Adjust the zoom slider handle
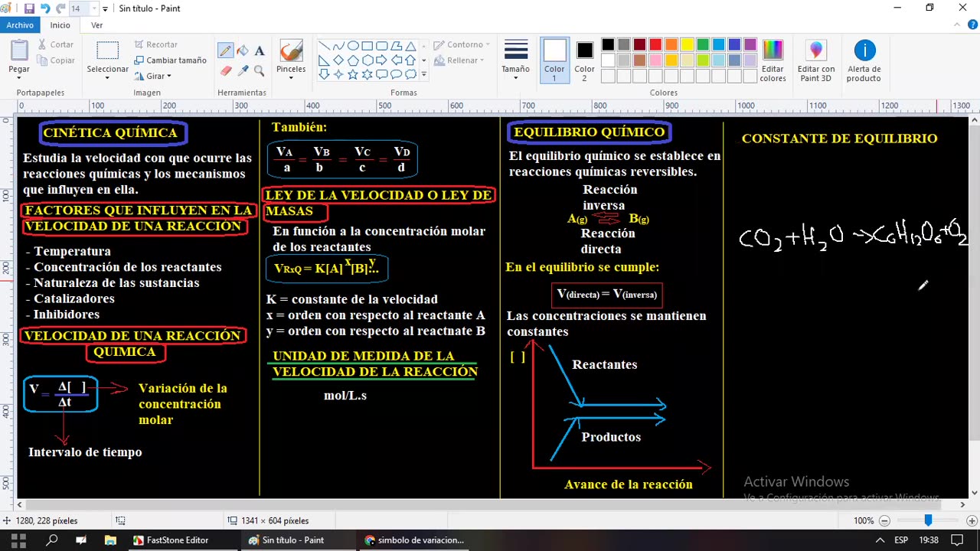 coord(928,520)
